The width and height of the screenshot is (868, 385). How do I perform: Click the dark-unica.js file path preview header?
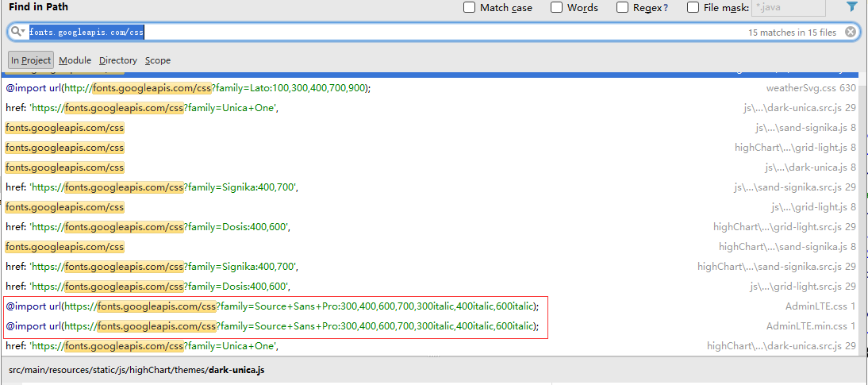tap(136, 369)
